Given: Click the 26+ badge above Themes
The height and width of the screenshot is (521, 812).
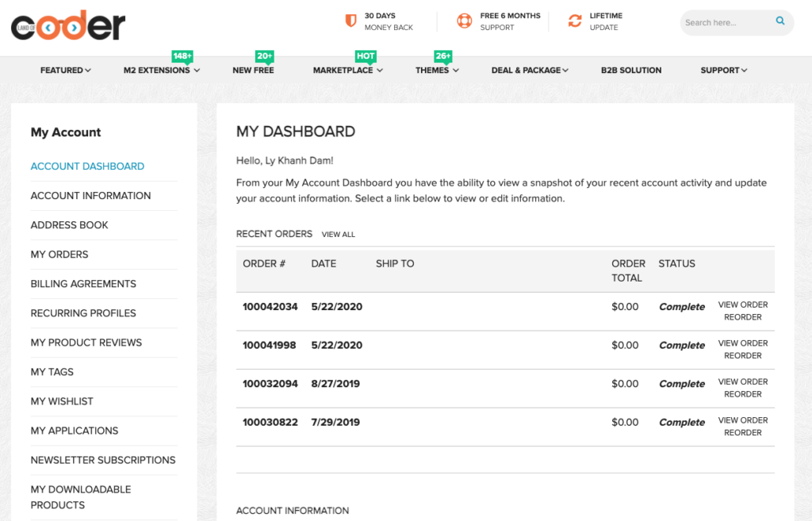Looking at the screenshot, I should tap(442, 56).
